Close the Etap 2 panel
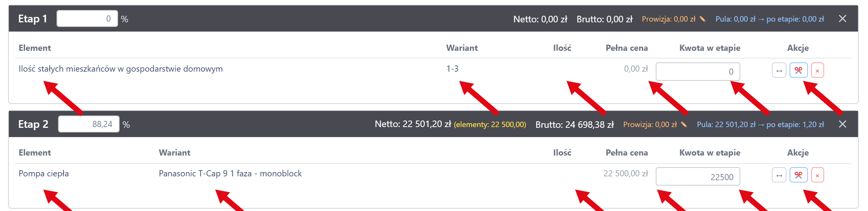 (x=842, y=124)
